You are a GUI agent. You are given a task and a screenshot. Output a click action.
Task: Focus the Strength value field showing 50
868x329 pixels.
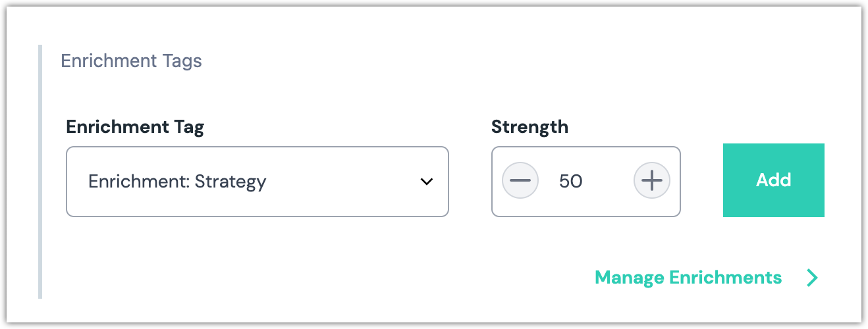(x=571, y=181)
